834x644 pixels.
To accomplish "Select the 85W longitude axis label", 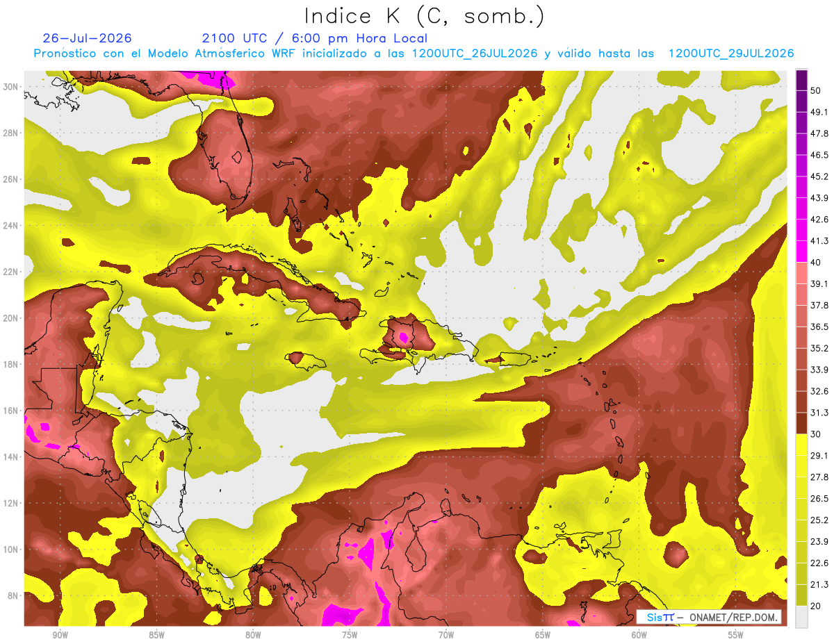I will pos(156,635).
